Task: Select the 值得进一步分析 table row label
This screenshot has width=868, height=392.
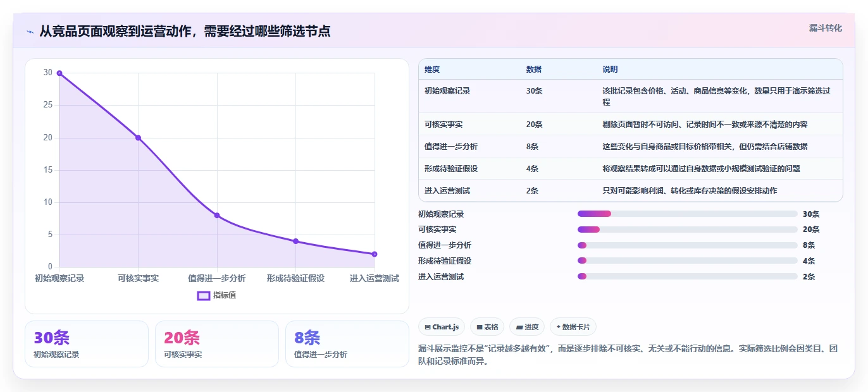Action: pos(451,146)
